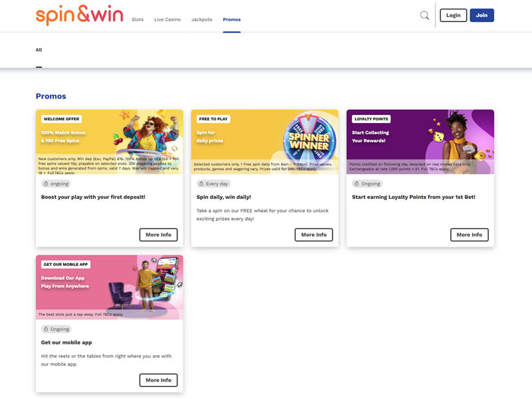Click the blue Join button

(x=481, y=15)
